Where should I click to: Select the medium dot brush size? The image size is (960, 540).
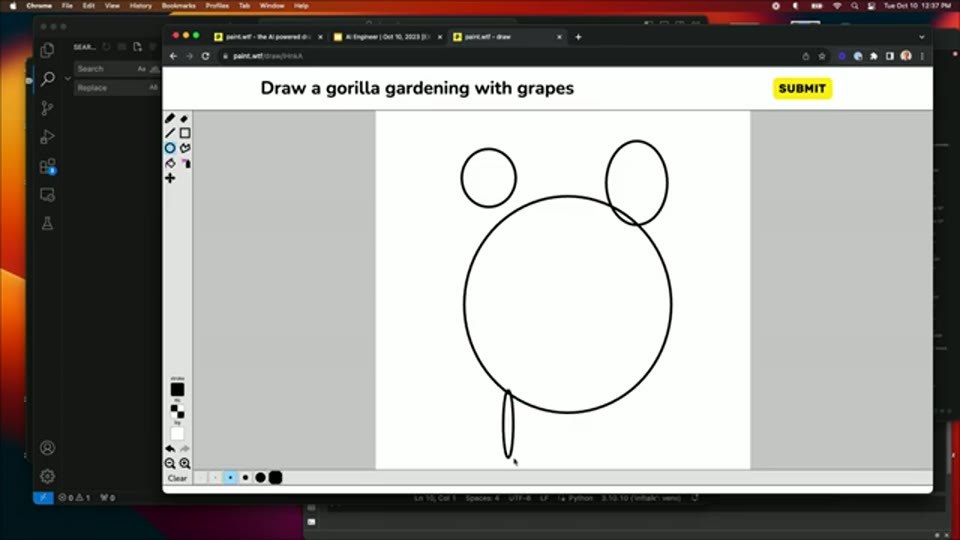pos(246,478)
